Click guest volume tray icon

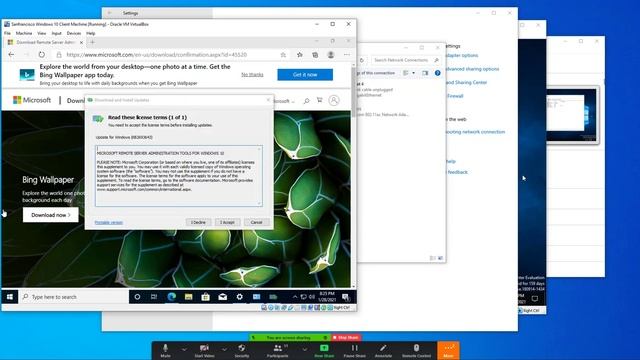click(312, 297)
